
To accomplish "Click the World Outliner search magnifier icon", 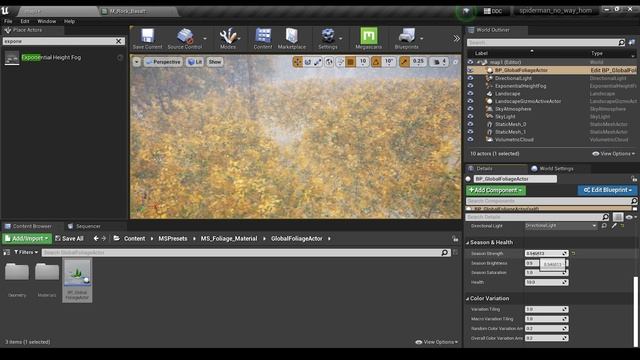I will [x=621, y=42].
